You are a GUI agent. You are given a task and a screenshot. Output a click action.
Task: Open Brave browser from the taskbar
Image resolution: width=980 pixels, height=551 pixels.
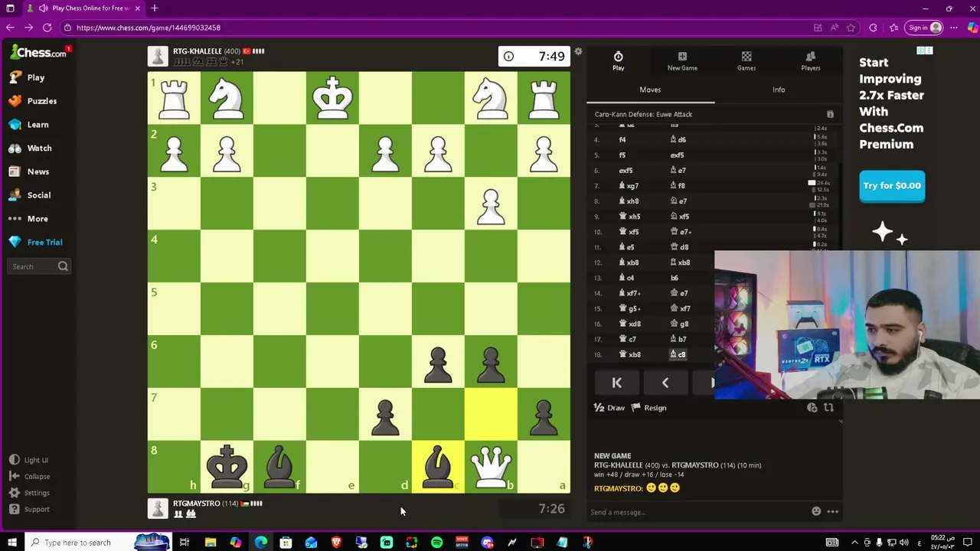click(336, 543)
